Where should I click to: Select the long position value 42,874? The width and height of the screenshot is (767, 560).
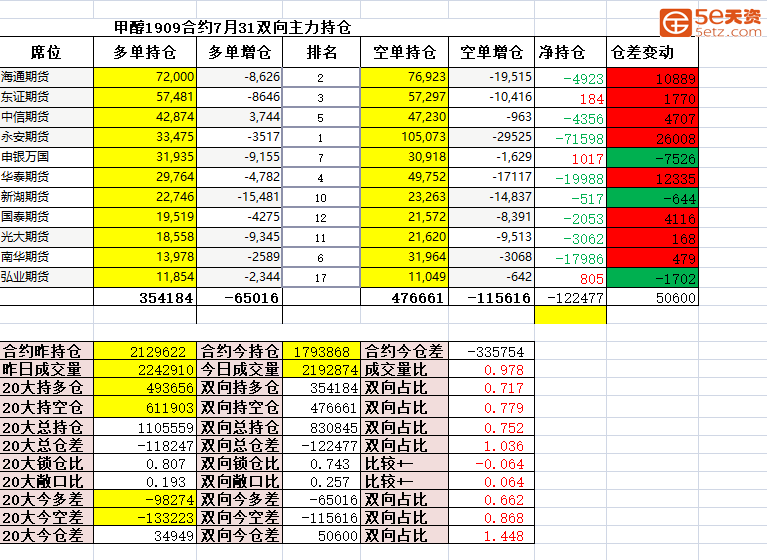pyautogui.click(x=145, y=117)
